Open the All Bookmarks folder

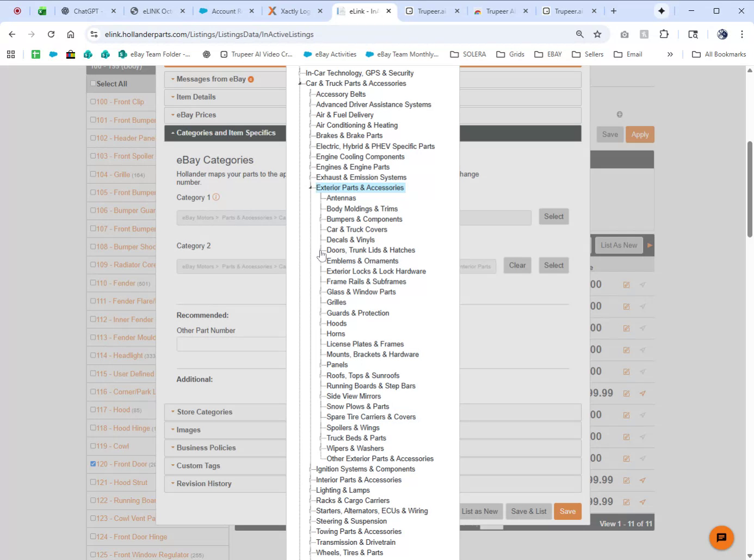pos(719,54)
